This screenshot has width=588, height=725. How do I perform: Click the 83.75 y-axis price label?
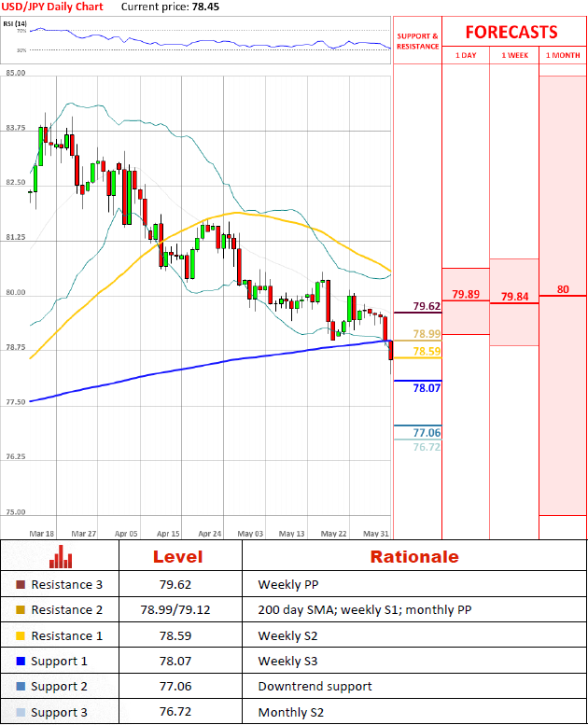pos(15,128)
